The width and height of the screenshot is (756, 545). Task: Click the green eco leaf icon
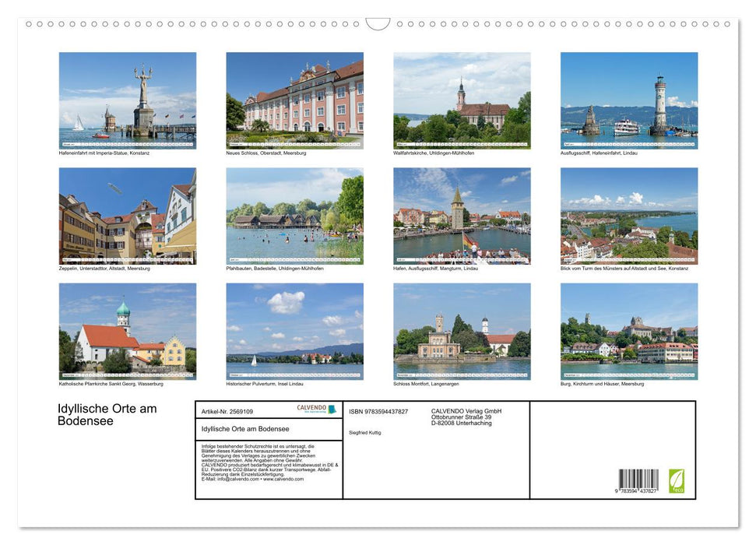(x=676, y=481)
